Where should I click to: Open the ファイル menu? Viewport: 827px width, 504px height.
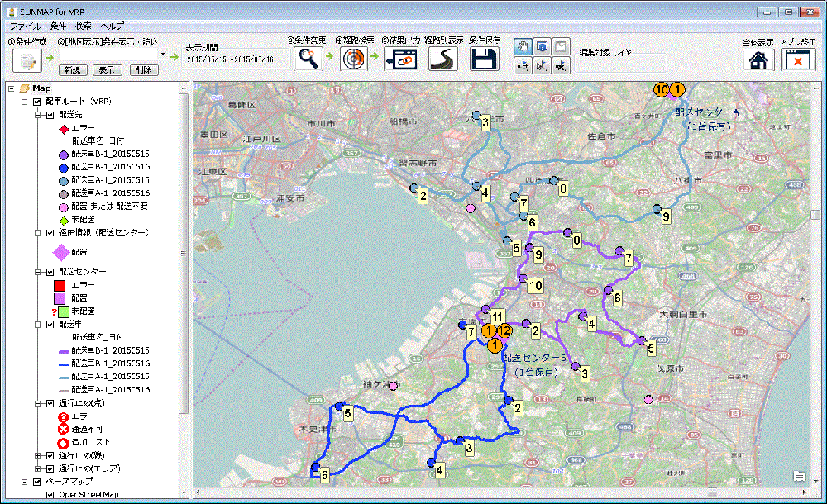pyautogui.click(x=25, y=26)
